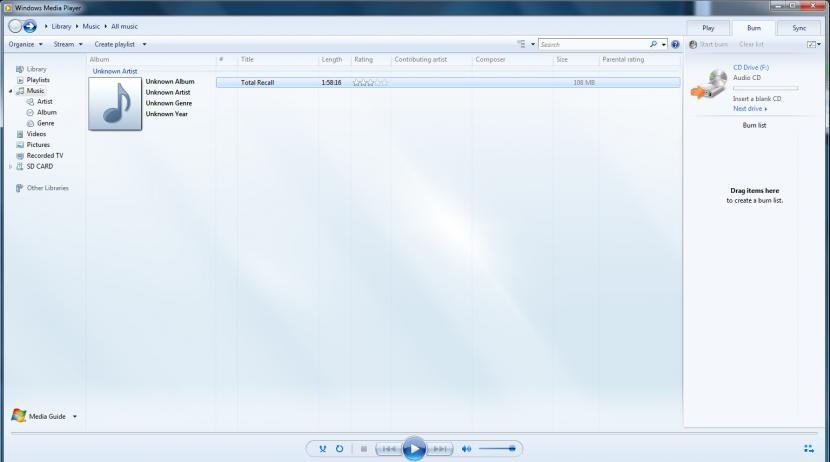Image resolution: width=830 pixels, height=462 pixels.
Task: Select SD CARD in the sidebar
Action: click(x=40, y=166)
